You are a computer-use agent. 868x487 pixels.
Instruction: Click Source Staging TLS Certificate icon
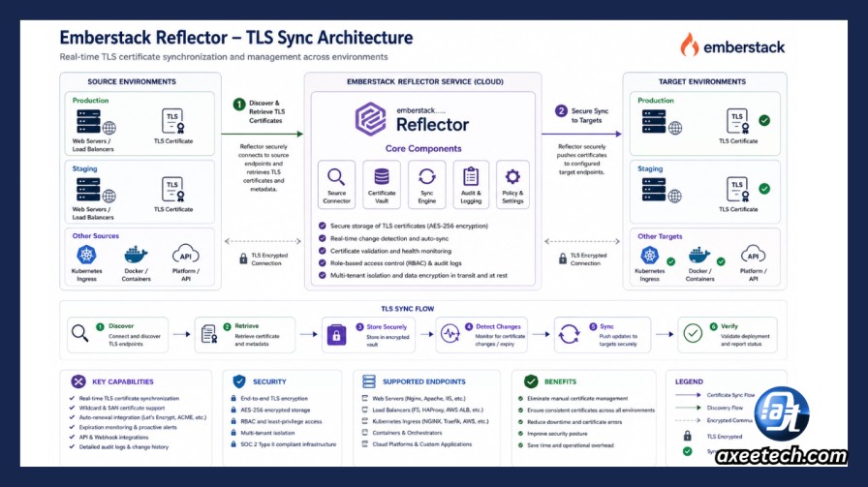pyautogui.click(x=173, y=189)
